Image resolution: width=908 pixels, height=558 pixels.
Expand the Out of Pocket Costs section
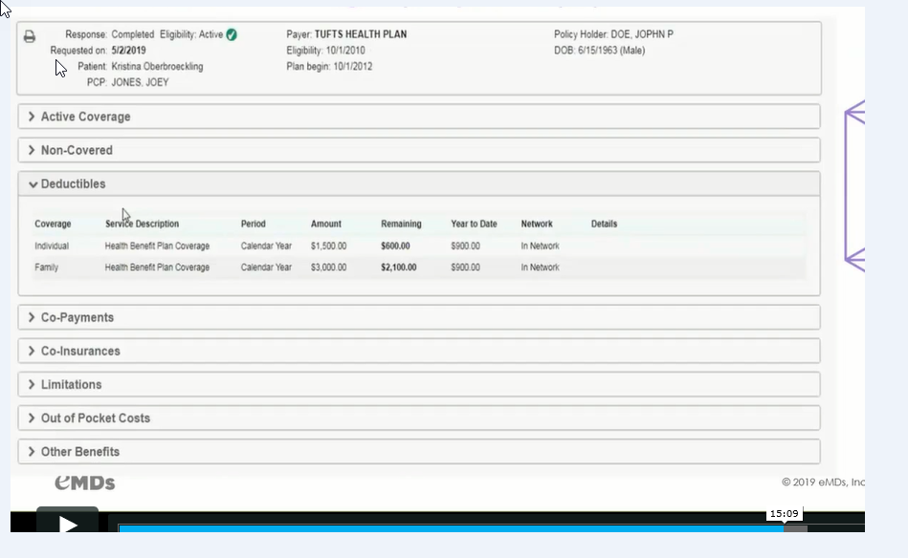tap(419, 418)
